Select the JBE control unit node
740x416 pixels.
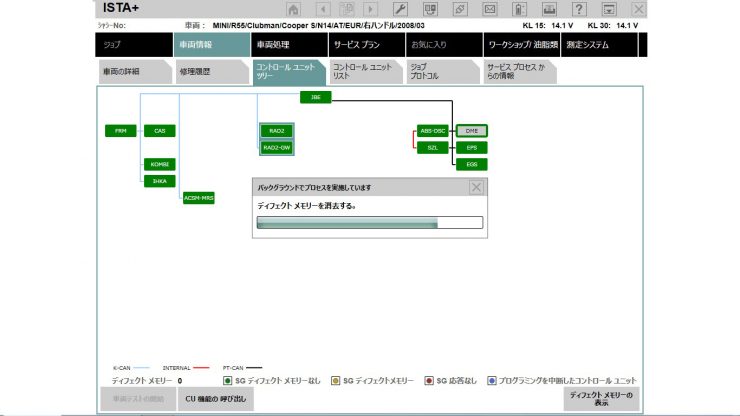[316, 97]
